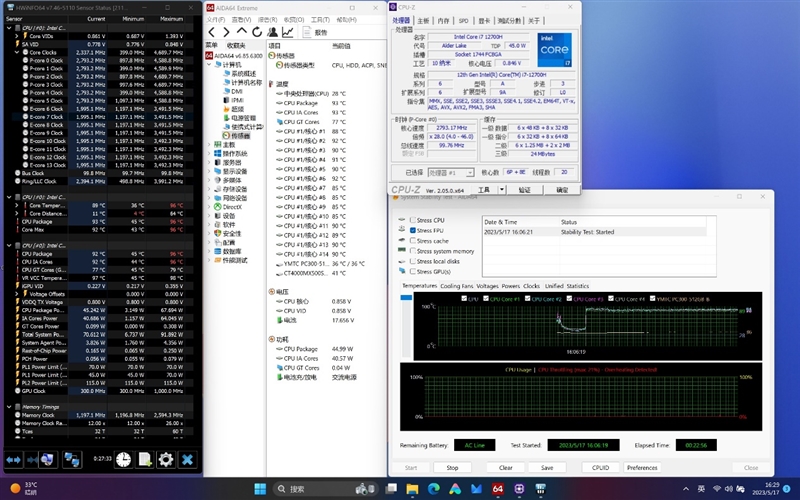Click AIDA64 user silhouette toolbar icon
This screenshot has height=500, width=800.
pyautogui.click(x=272, y=32)
